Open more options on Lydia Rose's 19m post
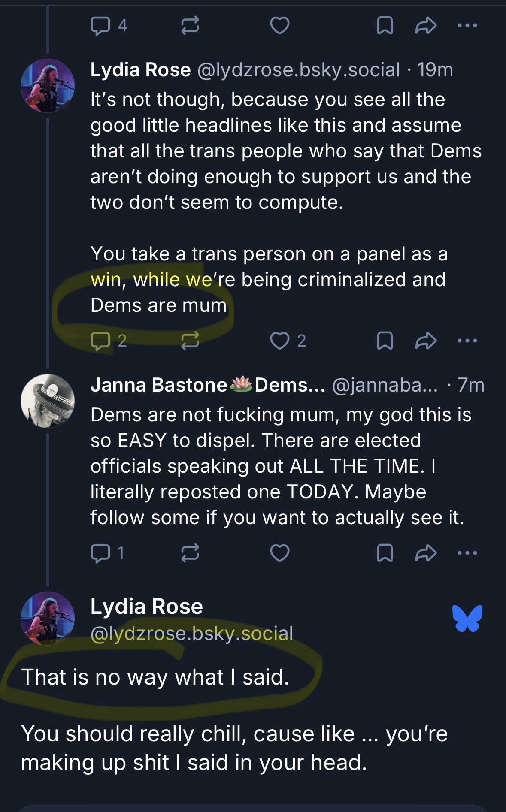This screenshot has width=506, height=812. click(x=467, y=341)
